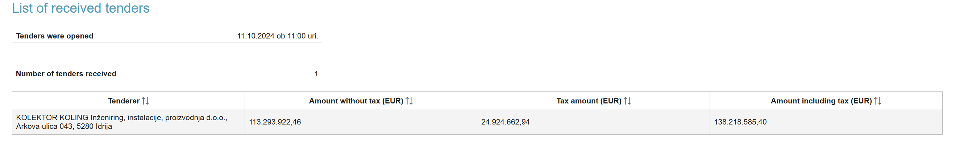Click the List of received tenders heading
Viewport: 980px width, 147px height.
coord(81,8)
